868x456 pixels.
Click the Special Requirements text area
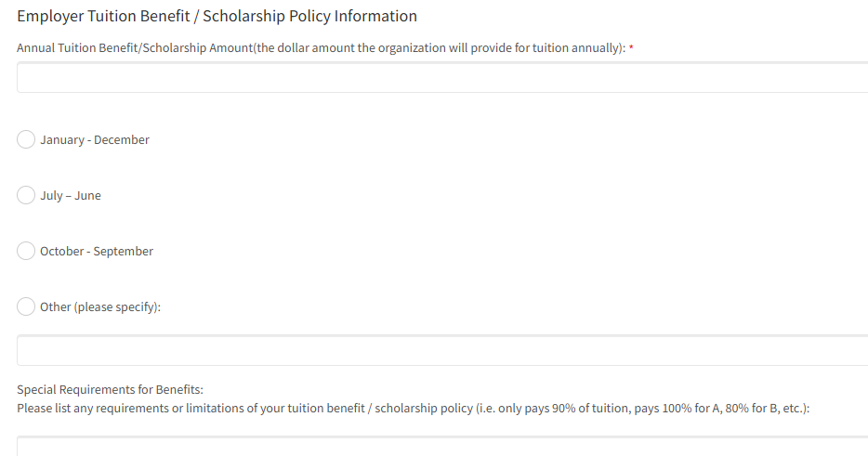pyautogui.click(x=442, y=448)
